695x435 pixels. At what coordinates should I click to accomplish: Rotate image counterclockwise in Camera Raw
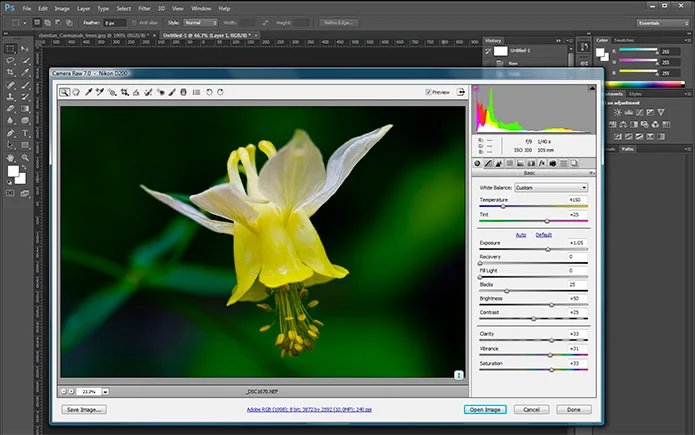click(x=208, y=92)
